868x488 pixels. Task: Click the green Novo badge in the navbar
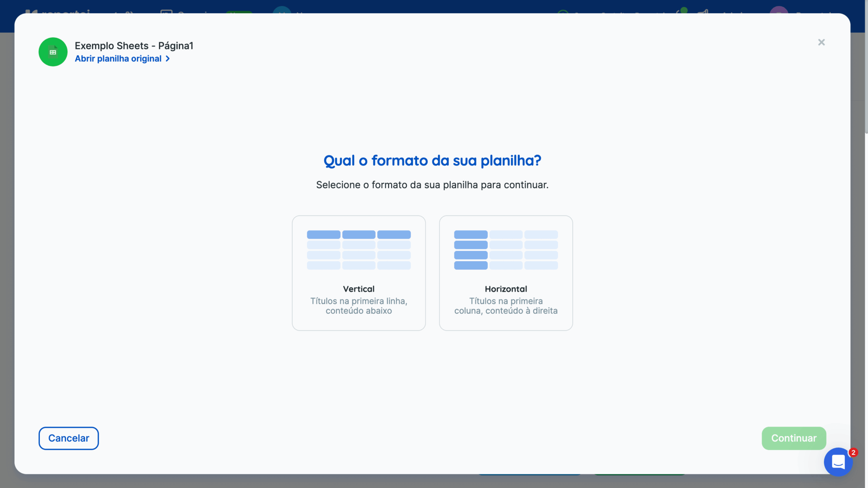pyautogui.click(x=239, y=14)
